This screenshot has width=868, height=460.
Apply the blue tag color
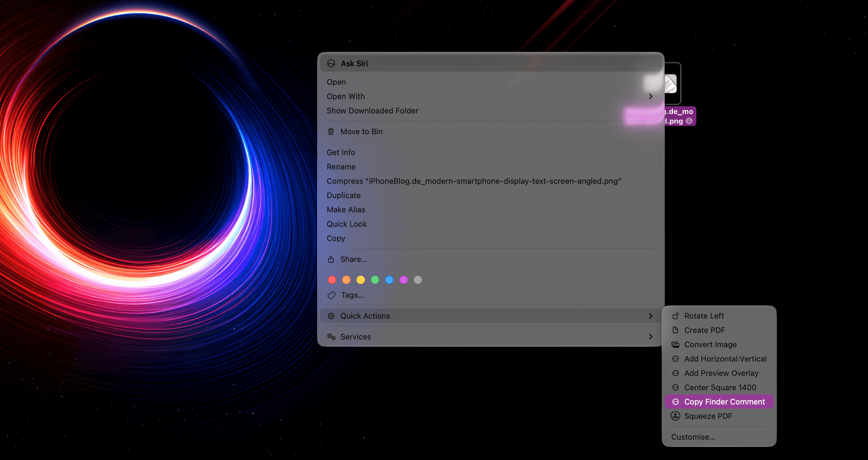click(389, 280)
